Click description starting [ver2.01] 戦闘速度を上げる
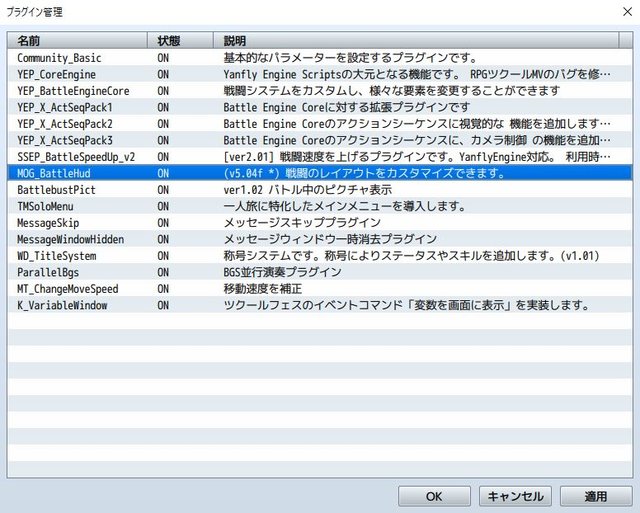This screenshot has height=513, width=640. (417, 157)
